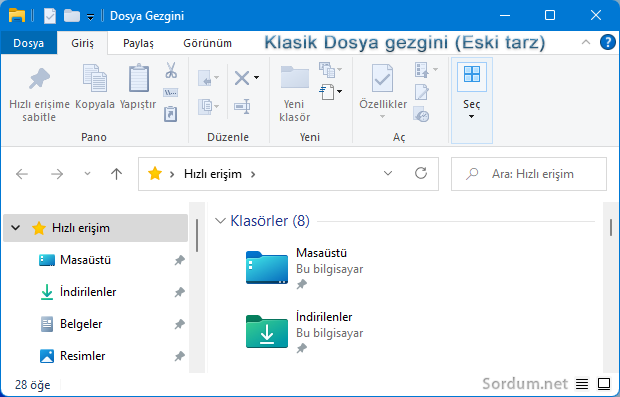Click the easy access icon in Yeni group

click(327, 92)
